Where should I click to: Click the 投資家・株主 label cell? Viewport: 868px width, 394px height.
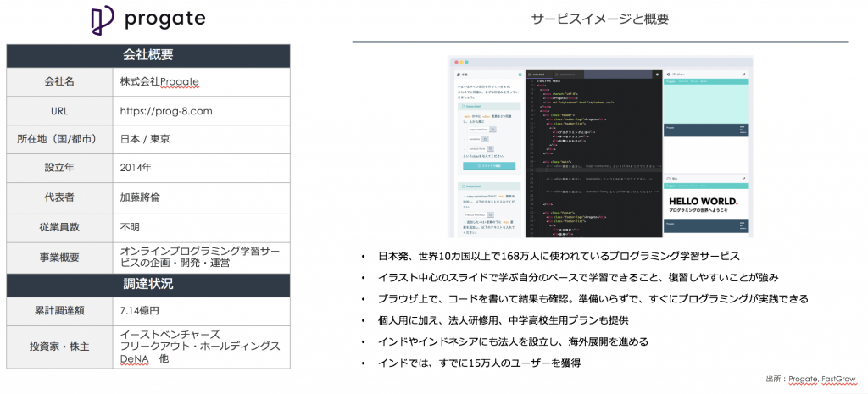pyautogui.click(x=59, y=347)
